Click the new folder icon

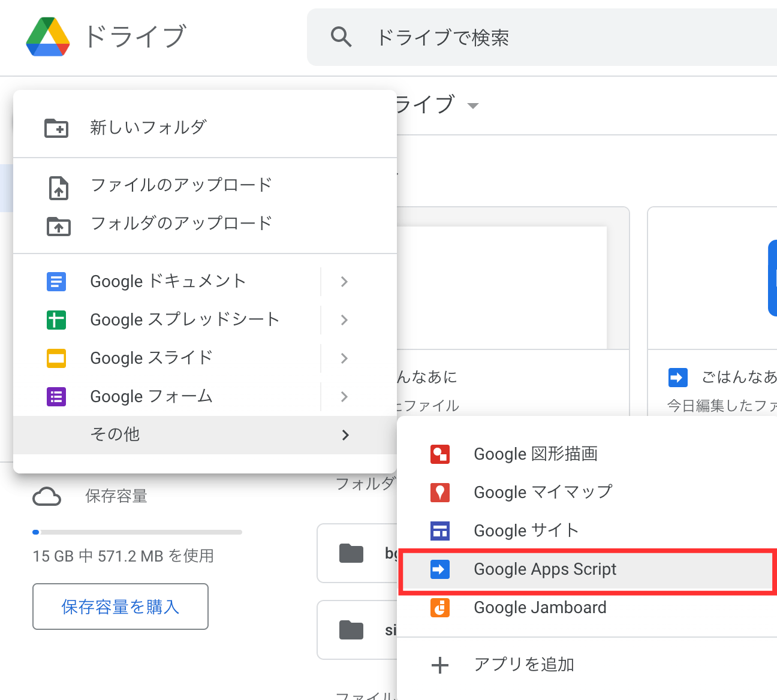pos(56,128)
